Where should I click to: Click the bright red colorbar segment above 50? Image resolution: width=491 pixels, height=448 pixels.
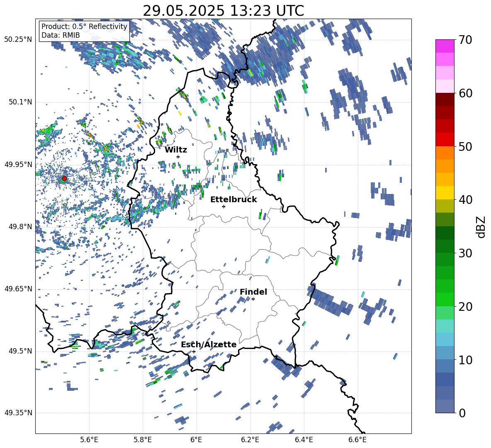(x=445, y=140)
